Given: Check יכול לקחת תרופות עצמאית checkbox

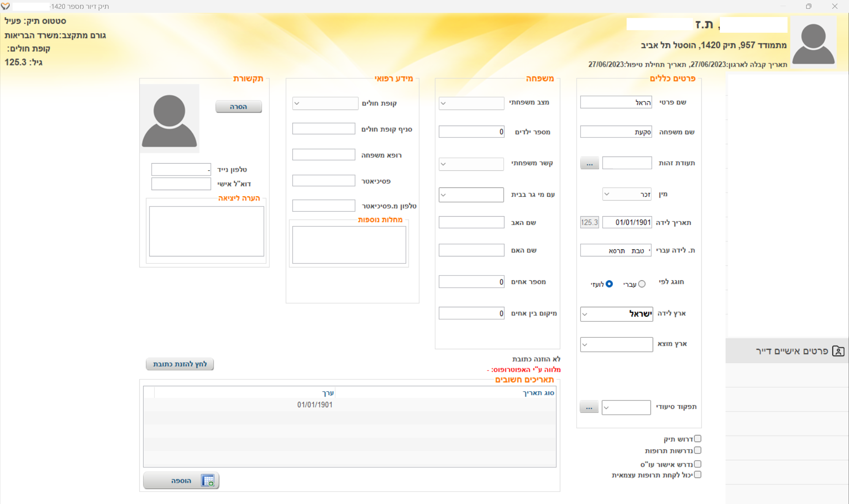Looking at the screenshot, I should [697, 474].
